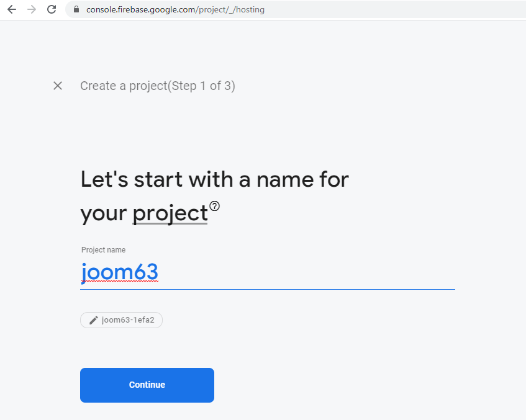This screenshot has width=526, height=420.
Task: Reload the Firebase console page
Action: pos(52,9)
